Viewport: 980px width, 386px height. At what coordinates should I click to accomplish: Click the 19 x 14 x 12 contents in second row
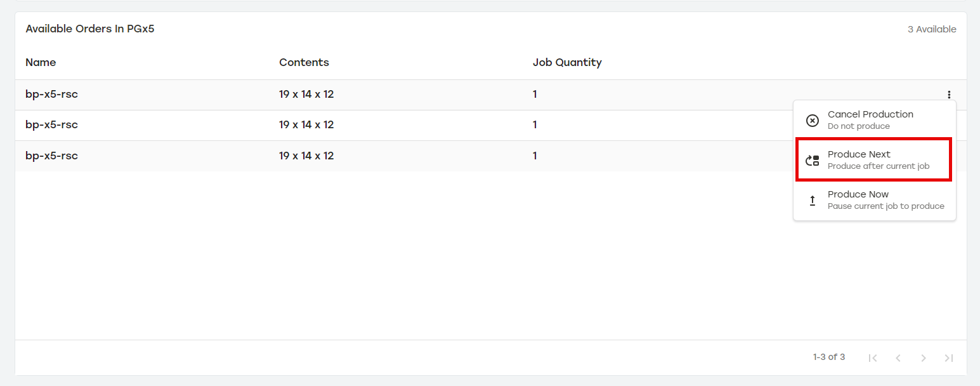306,125
